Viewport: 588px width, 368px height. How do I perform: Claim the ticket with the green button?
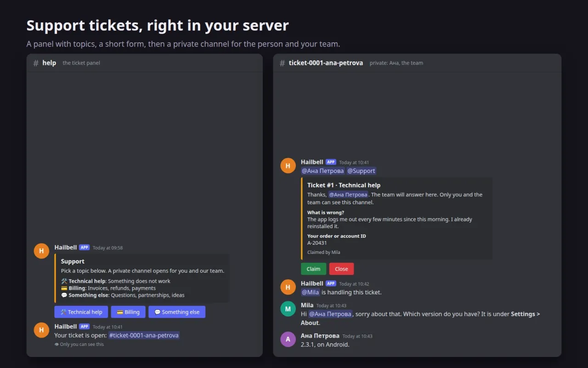314,269
